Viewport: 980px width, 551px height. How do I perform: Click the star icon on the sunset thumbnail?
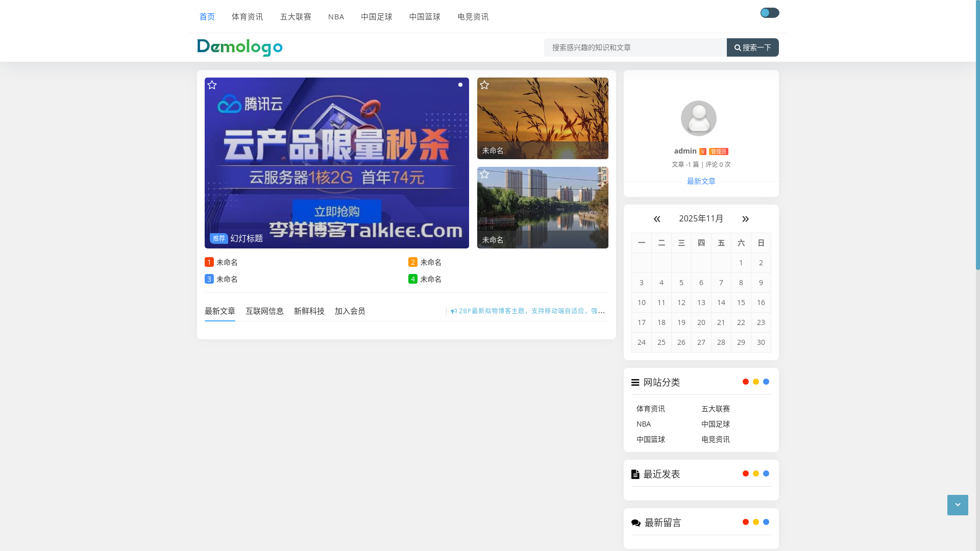tap(484, 85)
